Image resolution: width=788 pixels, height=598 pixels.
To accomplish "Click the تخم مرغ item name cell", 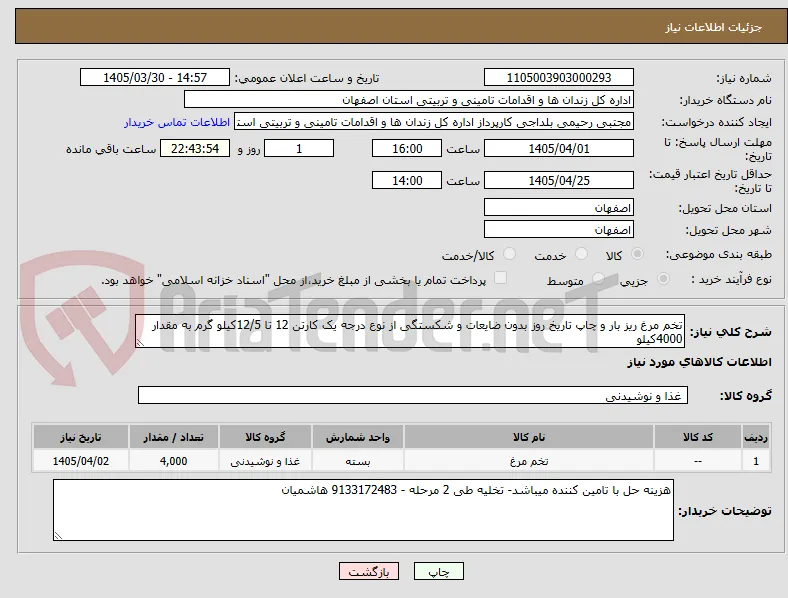I will click(x=529, y=461).
